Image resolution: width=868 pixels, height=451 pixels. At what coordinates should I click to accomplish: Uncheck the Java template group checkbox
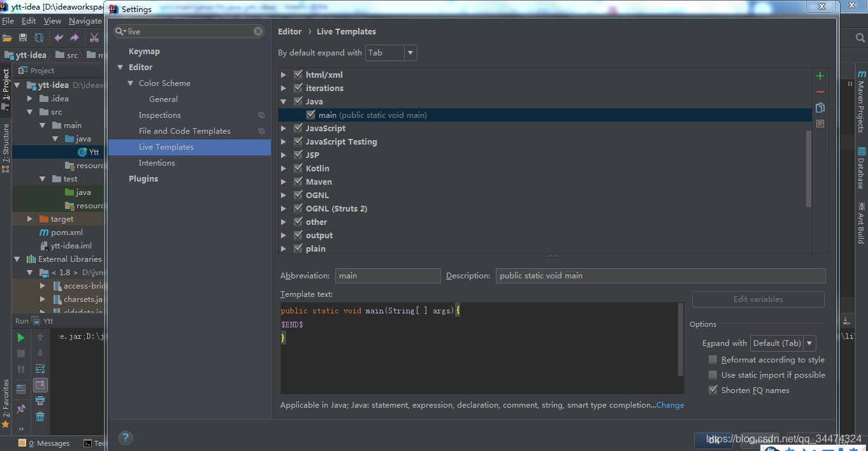(298, 101)
